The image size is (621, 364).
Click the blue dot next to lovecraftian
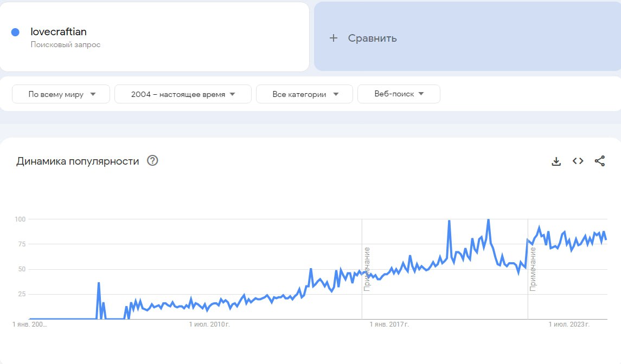pyautogui.click(x=15, y=32)
